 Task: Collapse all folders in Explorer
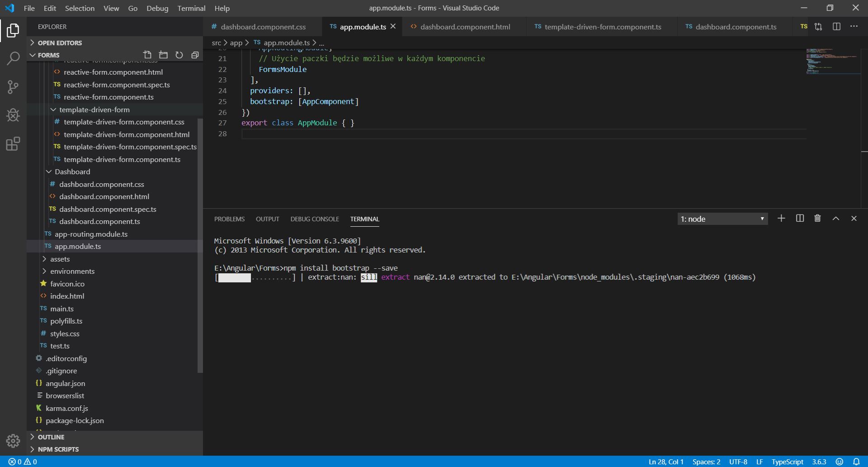click(195, 55)
